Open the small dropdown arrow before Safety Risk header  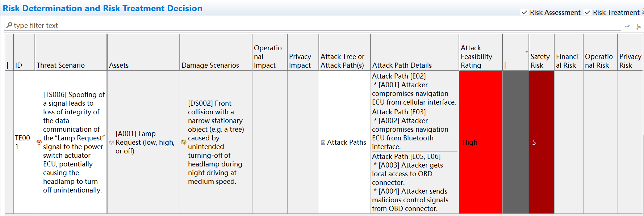[527, 52]
